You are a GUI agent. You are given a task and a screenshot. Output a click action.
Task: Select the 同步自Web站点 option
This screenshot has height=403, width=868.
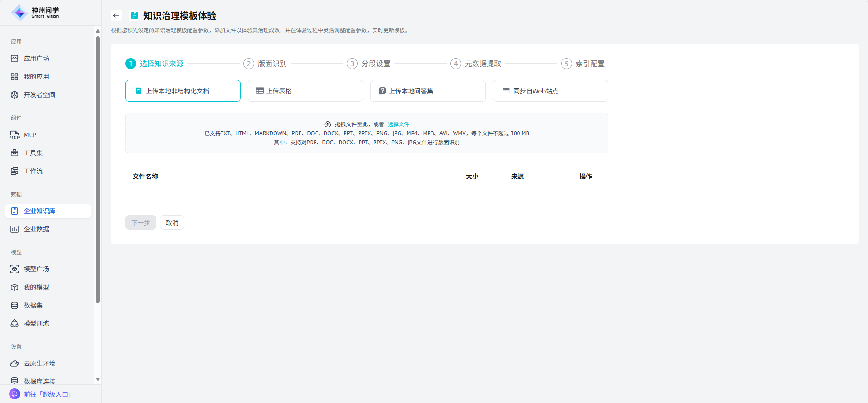(550, 91)
